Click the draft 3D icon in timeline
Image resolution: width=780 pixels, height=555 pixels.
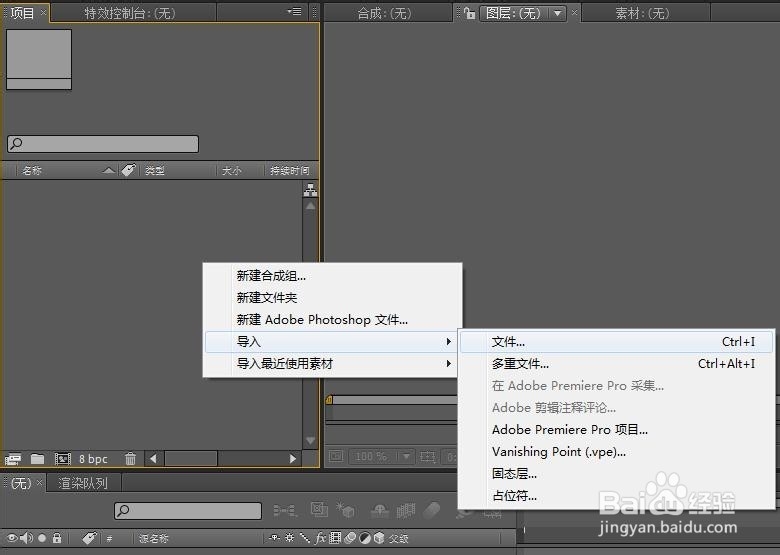[345, 510]
